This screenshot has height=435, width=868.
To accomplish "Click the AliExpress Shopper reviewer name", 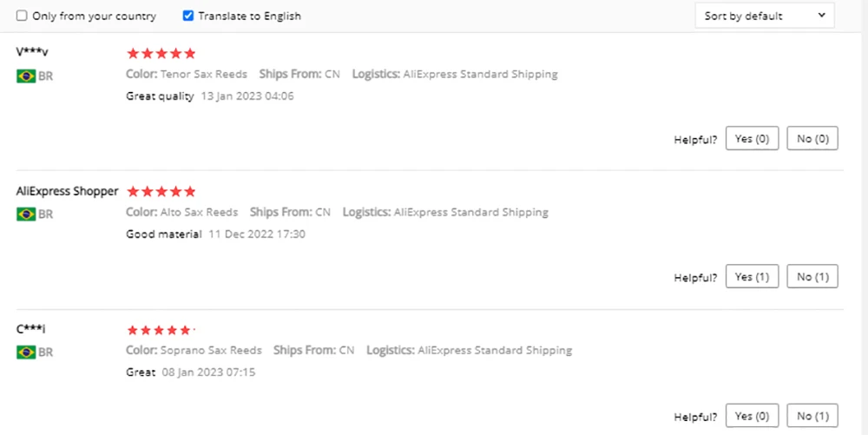I will point(67,191).
